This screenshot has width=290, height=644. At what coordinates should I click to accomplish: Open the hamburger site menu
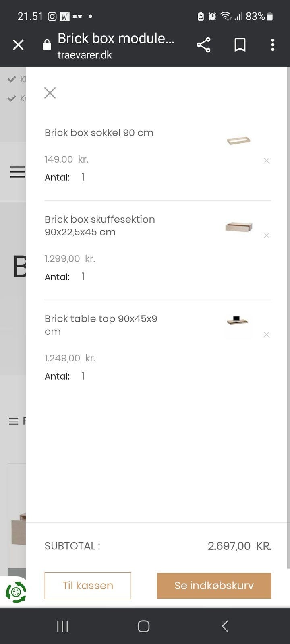tap(17, 172)
